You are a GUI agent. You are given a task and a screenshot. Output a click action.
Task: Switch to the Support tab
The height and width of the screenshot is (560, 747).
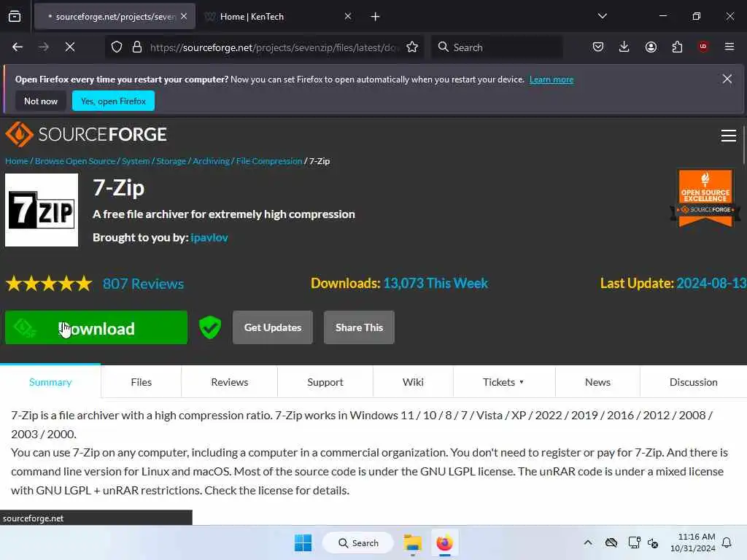pos(325,382)
